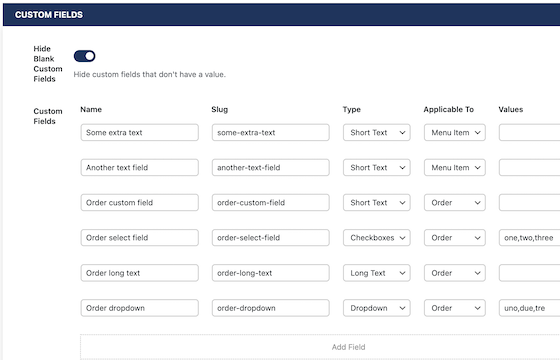Open Applicable To dropdown for 'Order select field'
Image resolution: width=560 pixels, height=360 pixels.
[455, 238]
